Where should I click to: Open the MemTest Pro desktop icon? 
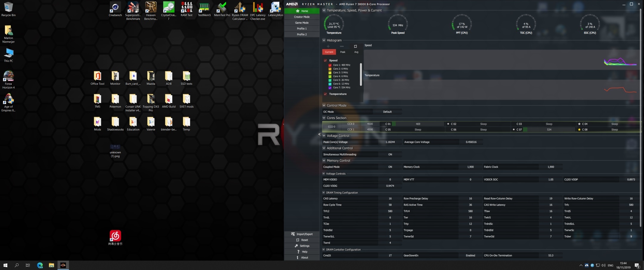(222, 10)
